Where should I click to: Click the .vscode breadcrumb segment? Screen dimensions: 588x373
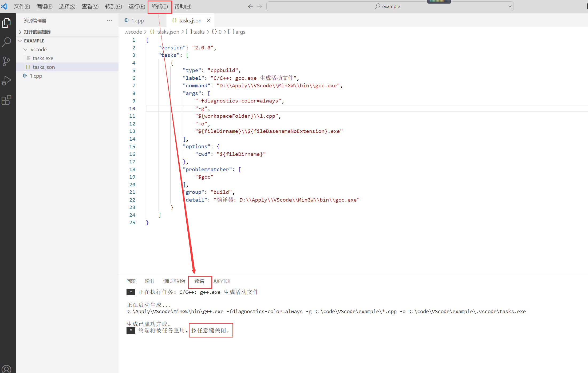[133, 32]
